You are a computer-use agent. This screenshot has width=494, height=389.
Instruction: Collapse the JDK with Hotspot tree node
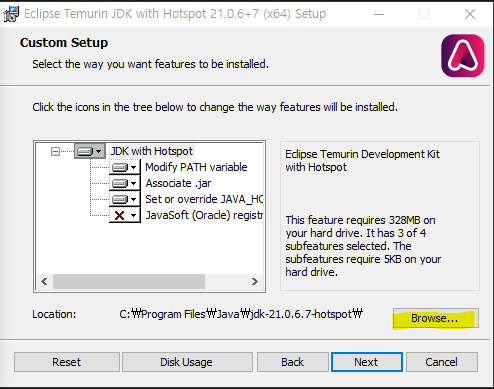tap(55, 152)
